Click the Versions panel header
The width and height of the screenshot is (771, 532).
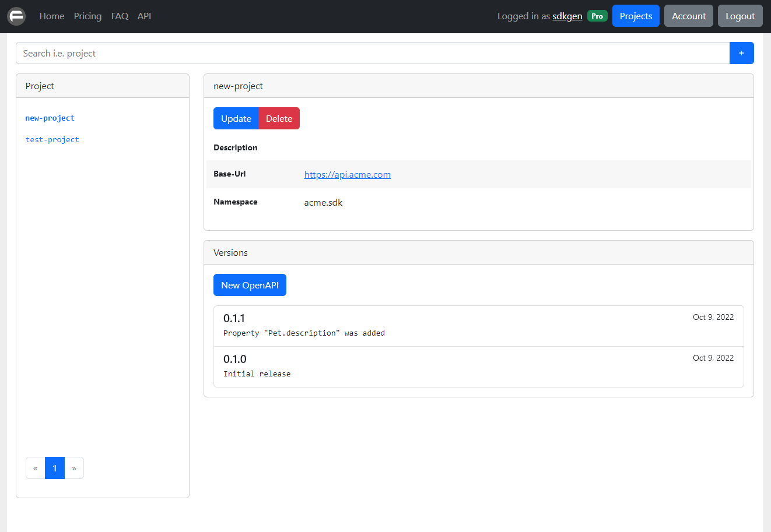[479, 252]
